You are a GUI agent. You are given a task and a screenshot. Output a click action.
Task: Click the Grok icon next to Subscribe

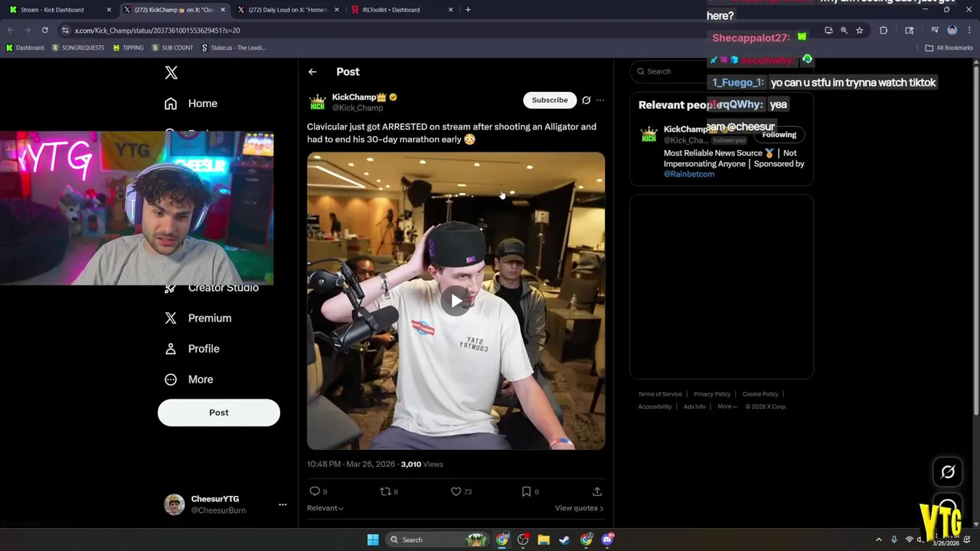pos(586,100)
